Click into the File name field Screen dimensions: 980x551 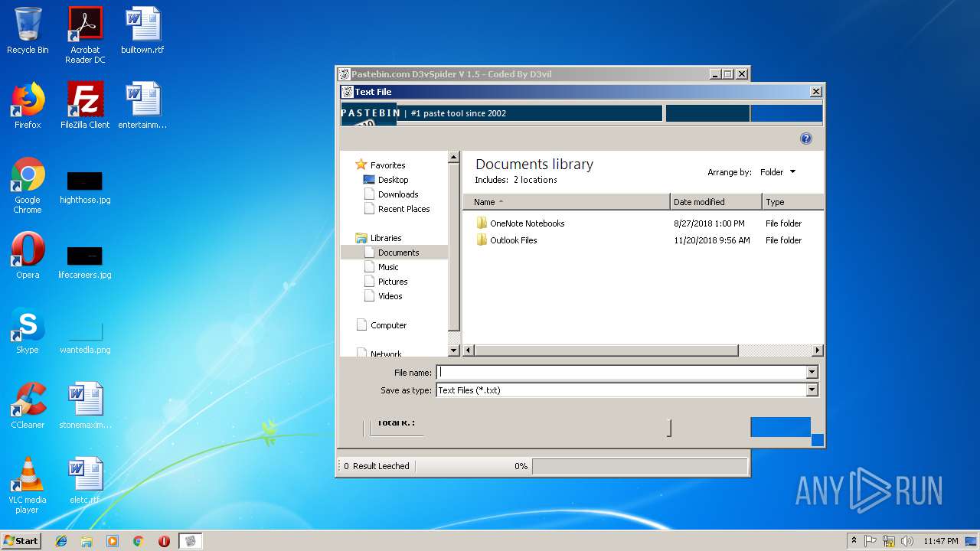point(621,373)
